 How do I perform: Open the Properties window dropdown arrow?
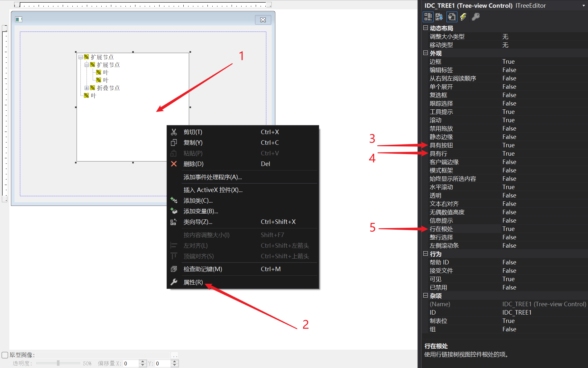tap(583, 5)
